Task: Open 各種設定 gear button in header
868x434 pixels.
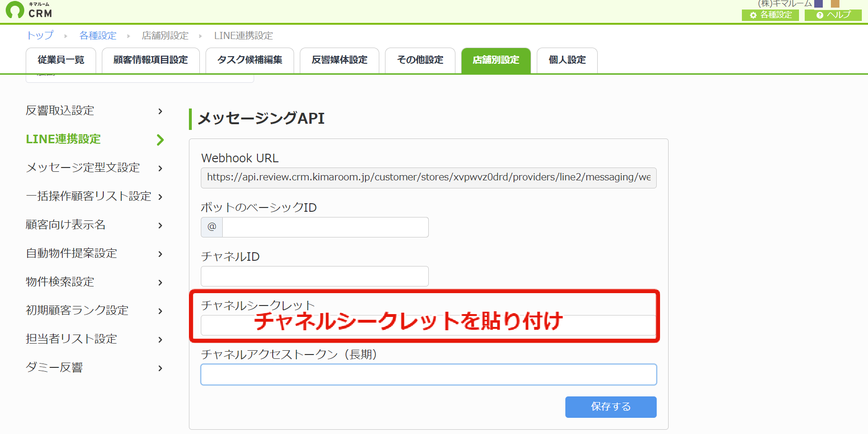Action: click(x=770, y=15)
